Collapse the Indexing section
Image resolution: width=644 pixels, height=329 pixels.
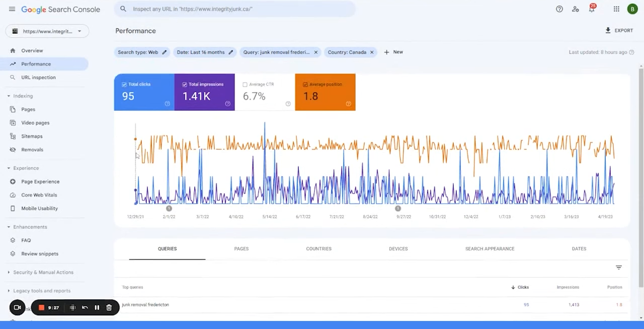(9, 96)
